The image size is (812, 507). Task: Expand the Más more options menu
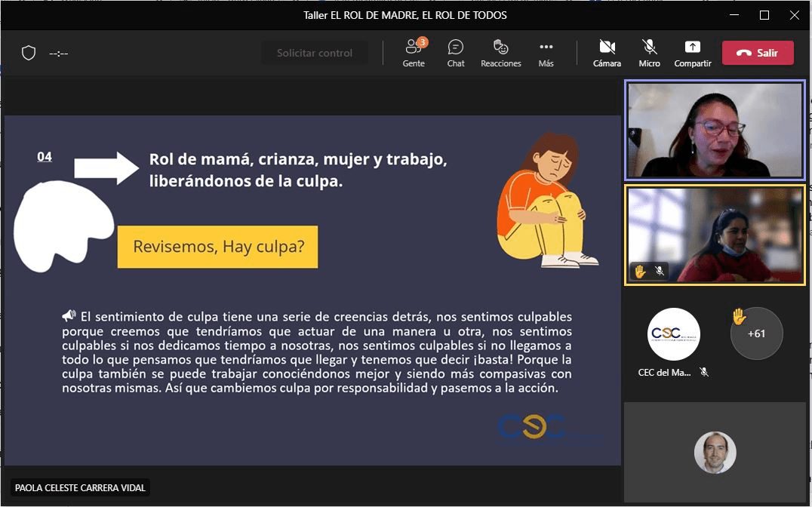click(546, 53)
